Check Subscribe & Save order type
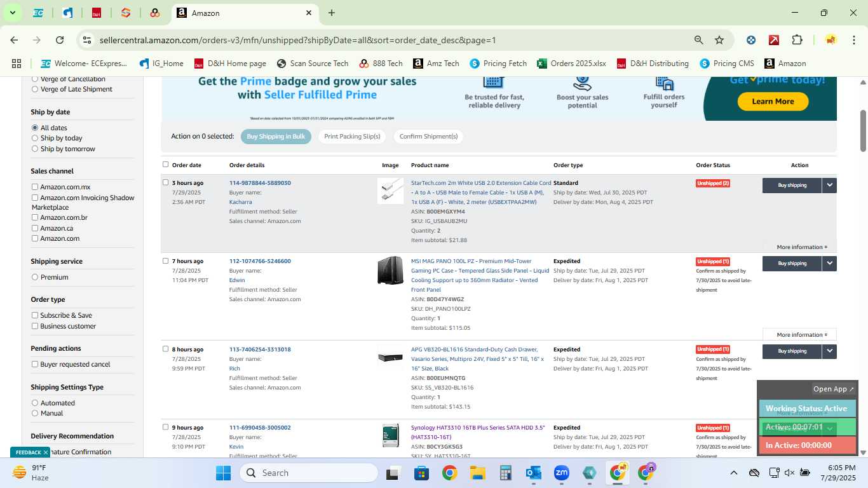Image resolution: width=868 pixels, height=488 pixels. (x=35, y=315)
